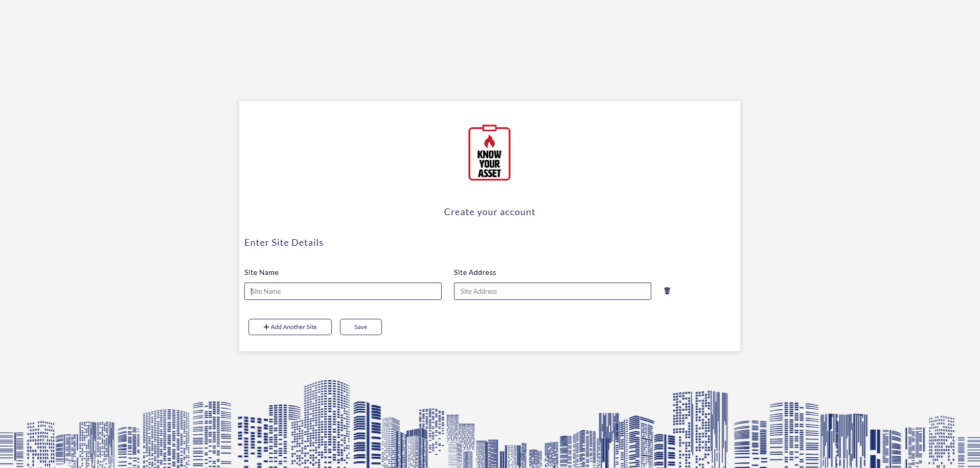Viewport: 980px width, 468px height.
Task: Click the Add Another Site button label
Action: click(293, 327)
